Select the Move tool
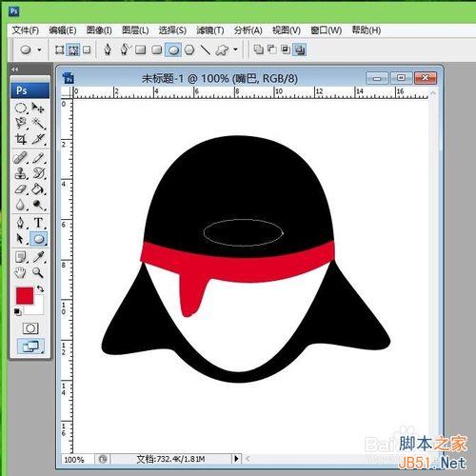 tap(38, 109)
